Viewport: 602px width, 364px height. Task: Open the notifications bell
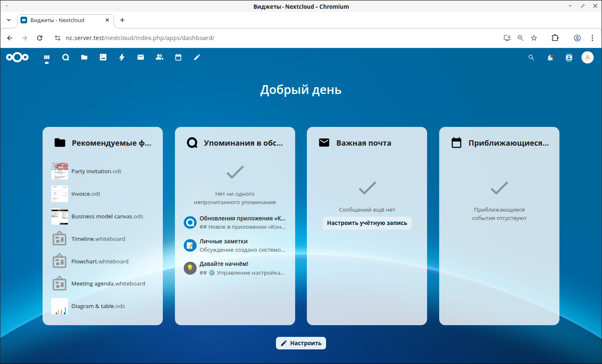tap(550, 58)
